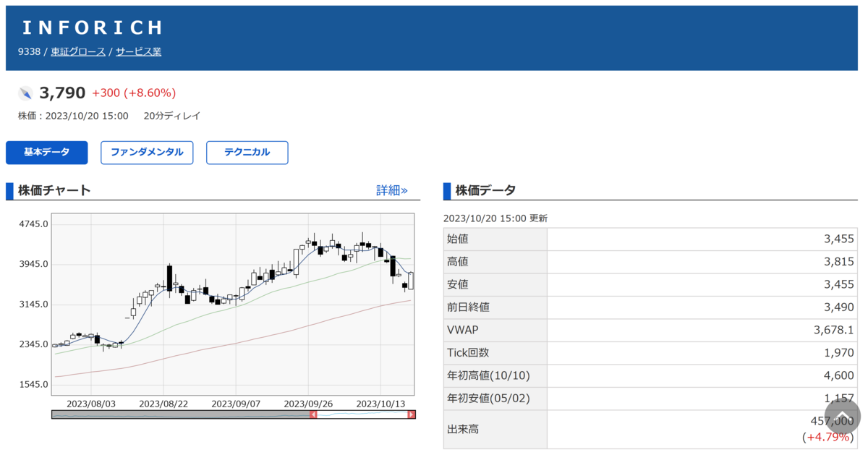Click the Tick回数 value 1,970
868x455 pixels.
[839, 353]
